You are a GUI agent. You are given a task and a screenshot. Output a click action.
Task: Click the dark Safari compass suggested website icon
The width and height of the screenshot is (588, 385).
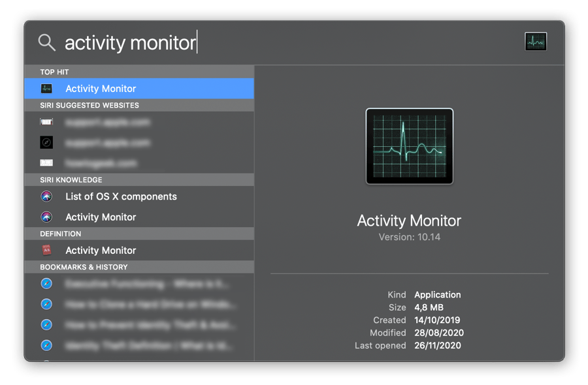[46, 142]
